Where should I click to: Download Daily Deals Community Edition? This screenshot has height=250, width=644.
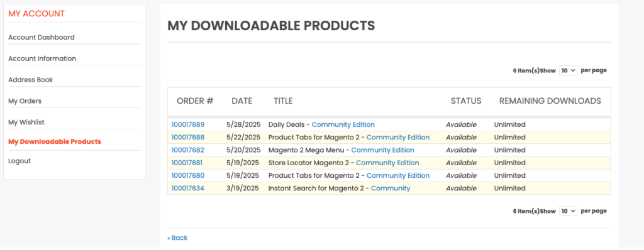pyautogui.click(x=343, y=124)
